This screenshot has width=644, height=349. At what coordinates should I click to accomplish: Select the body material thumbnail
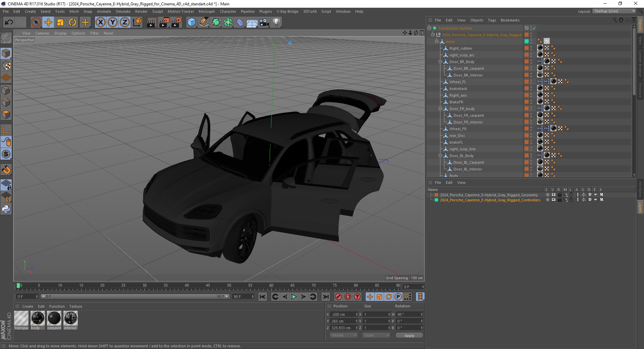click(38, 318)
